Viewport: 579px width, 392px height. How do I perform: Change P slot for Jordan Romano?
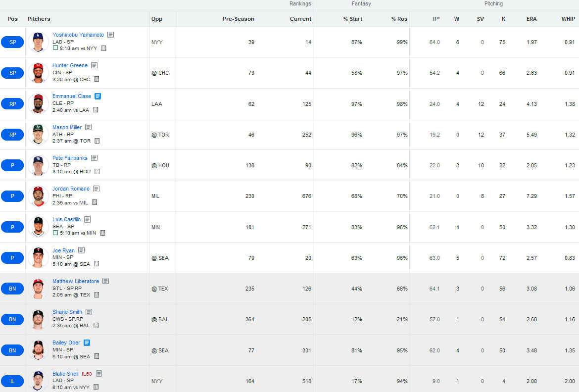[12, 196]
